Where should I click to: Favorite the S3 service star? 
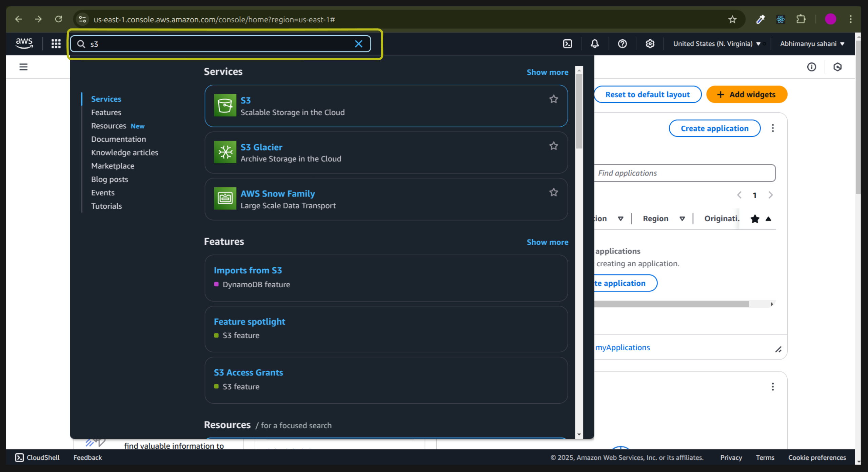point(553,99)
